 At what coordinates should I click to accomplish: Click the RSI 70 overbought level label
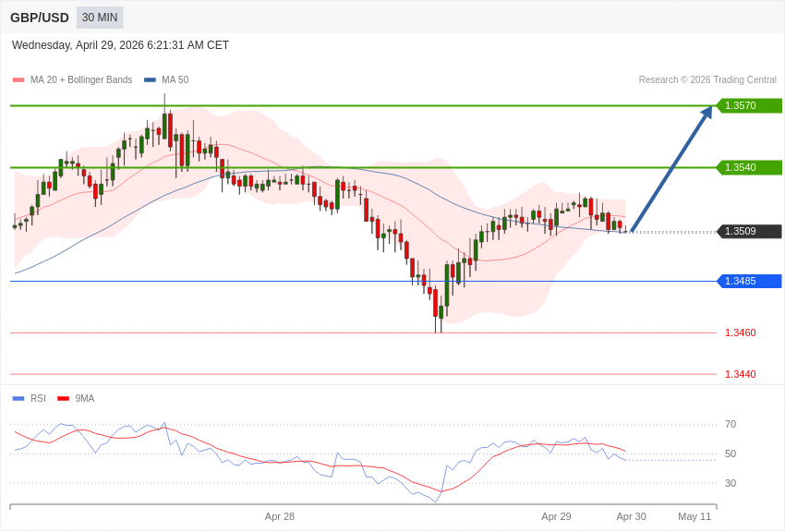[731, 425]
